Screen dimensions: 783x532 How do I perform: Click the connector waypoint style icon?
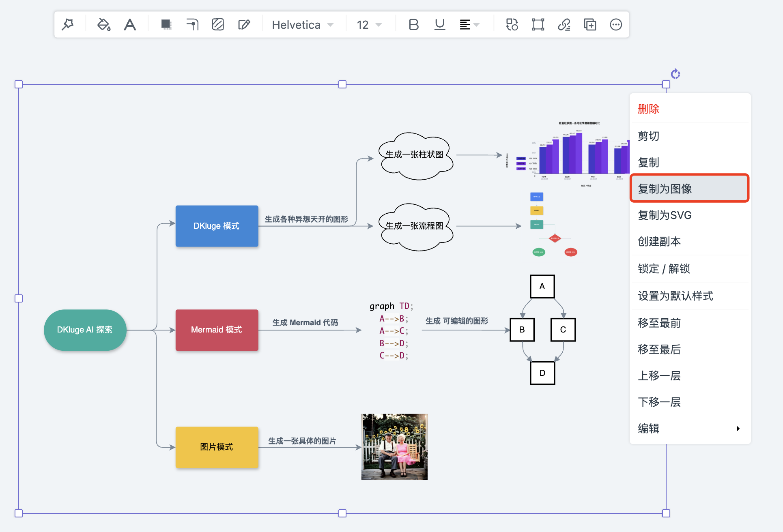[192, 25]
